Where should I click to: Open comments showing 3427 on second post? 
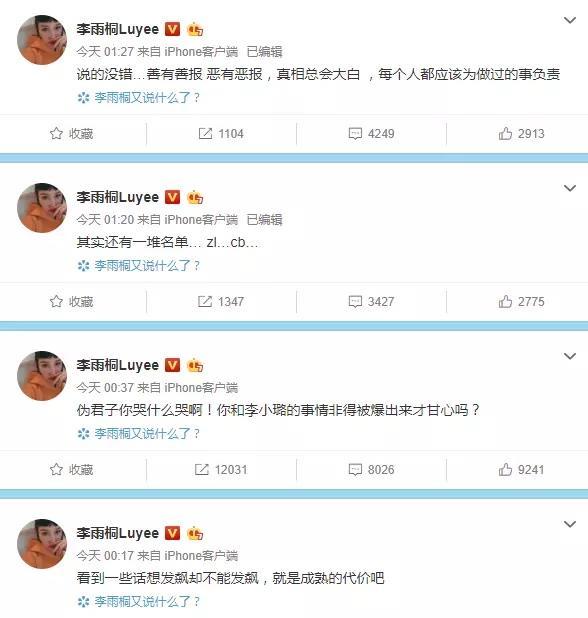click(371, 302)
